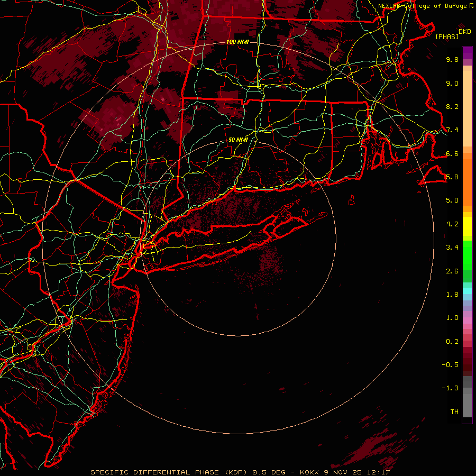Click the 3.4 scale value label

click(x=452, y=248)
